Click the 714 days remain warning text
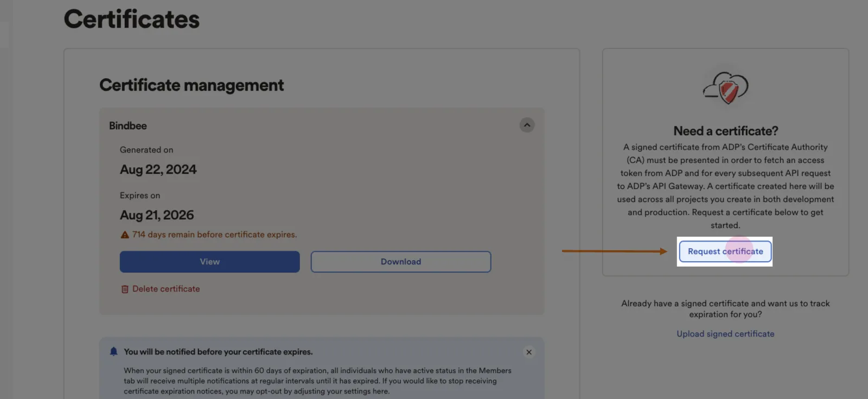Image resolution: width=868 pixels, height=399 pixels. coord(214,235)
